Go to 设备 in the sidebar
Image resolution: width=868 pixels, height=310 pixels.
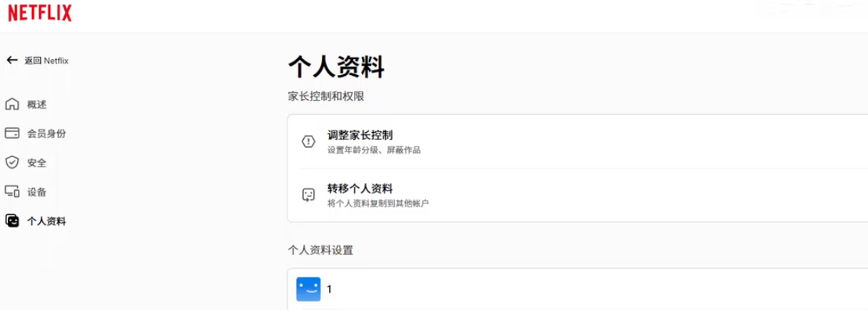pos(36,192)
